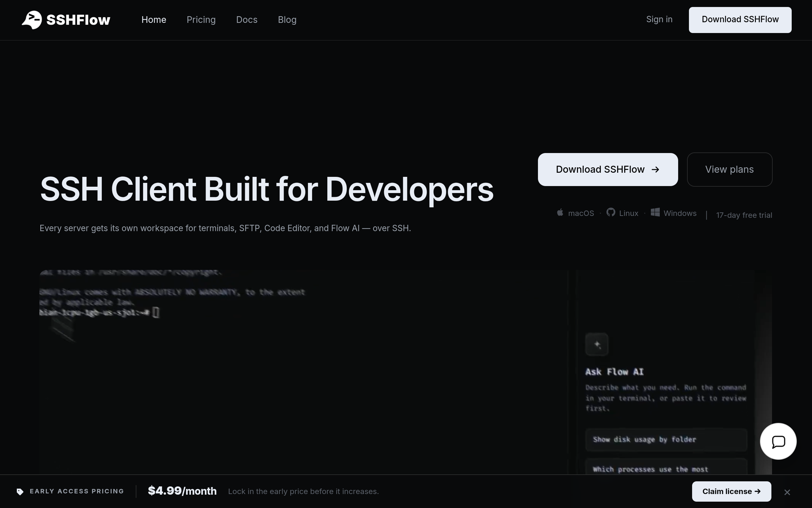This screenshot has height=508, width=812.
Task: Click Sign in link
Action: click(x=659, y=19)
